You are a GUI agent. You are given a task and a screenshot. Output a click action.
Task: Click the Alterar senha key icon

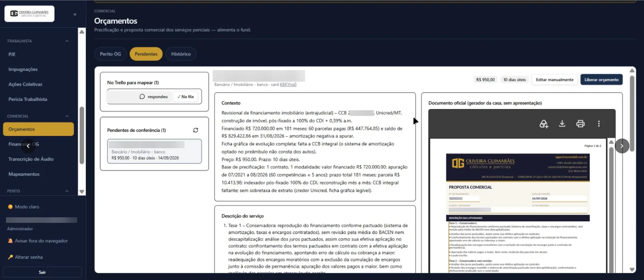click(x=10, y=257)
